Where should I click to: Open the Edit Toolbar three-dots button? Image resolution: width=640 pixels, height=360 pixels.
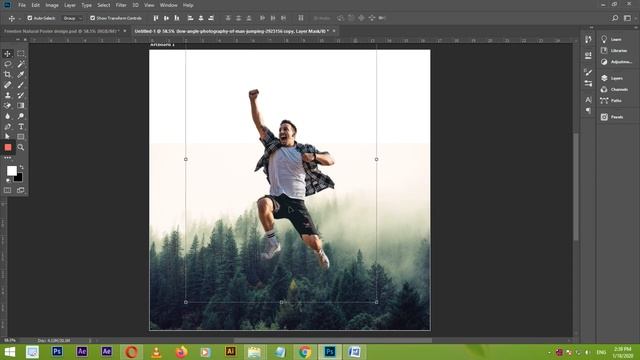[x=7, y=158]
